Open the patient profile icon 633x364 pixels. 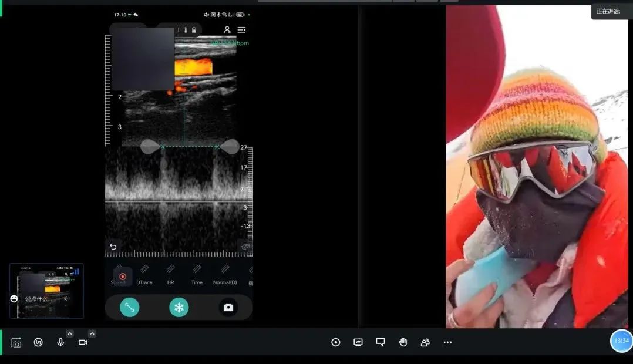pos(227,30)
